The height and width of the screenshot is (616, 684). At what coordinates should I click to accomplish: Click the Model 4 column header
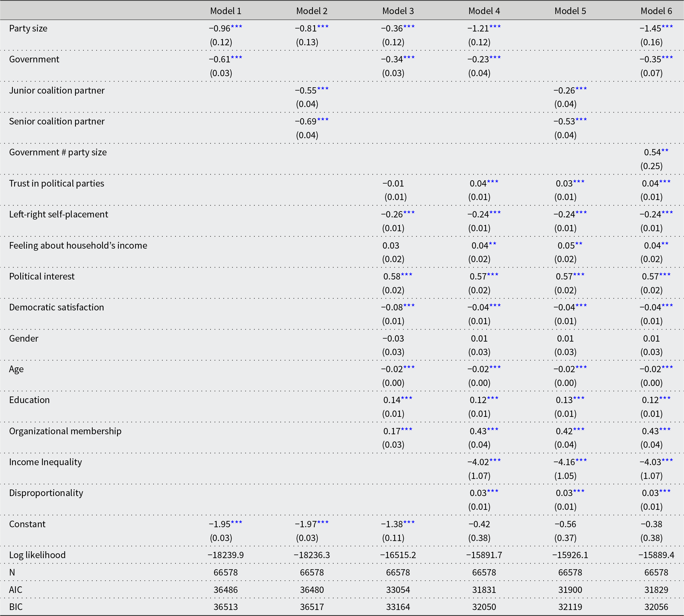pos(484,11)
